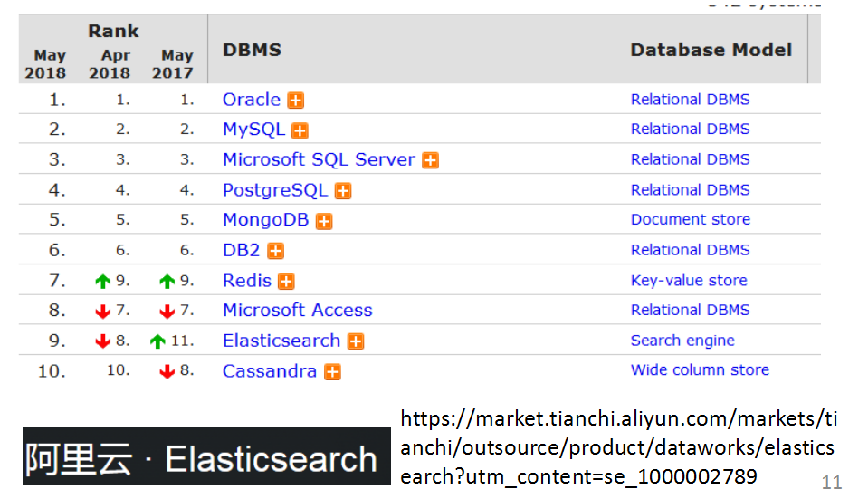Expand details with MongoDB's plus icon

point(324,221)
